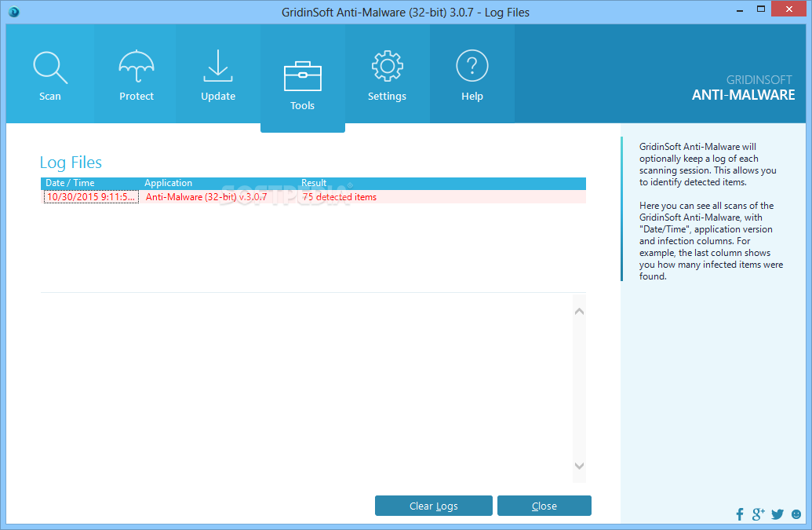Visit the Twitter bird icon link
The height and width of the screenshot is (530, 812).
coord(777,514)
